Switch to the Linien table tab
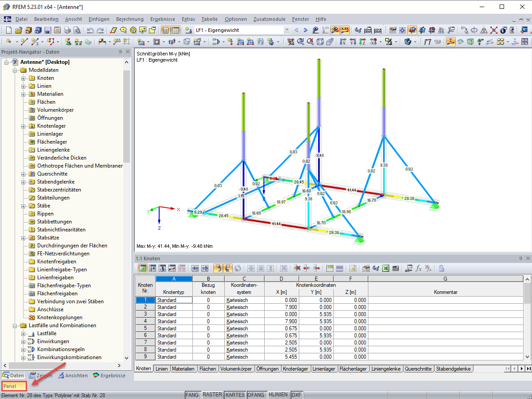The height and width of the screenshot is (399, 532). (161, 369)
